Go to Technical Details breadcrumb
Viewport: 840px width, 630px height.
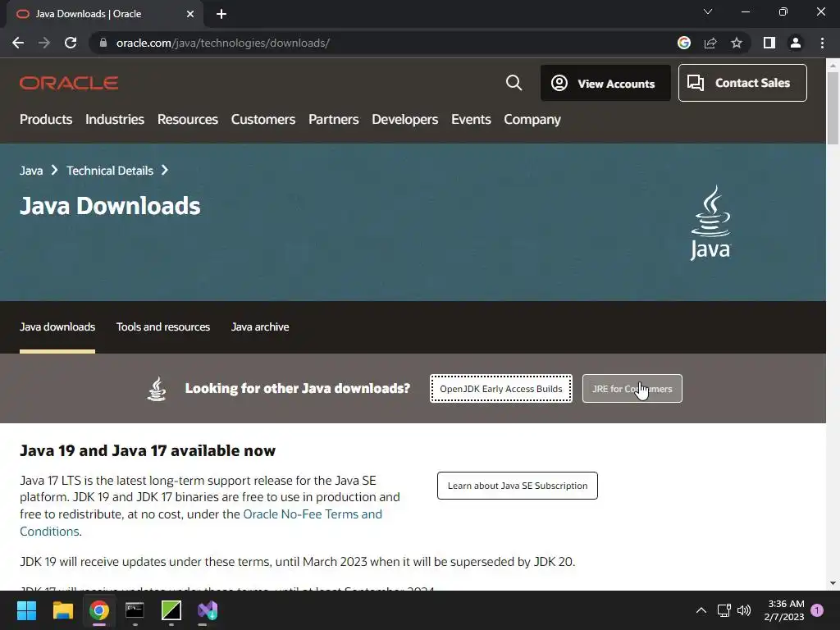(x=110, y=171)
